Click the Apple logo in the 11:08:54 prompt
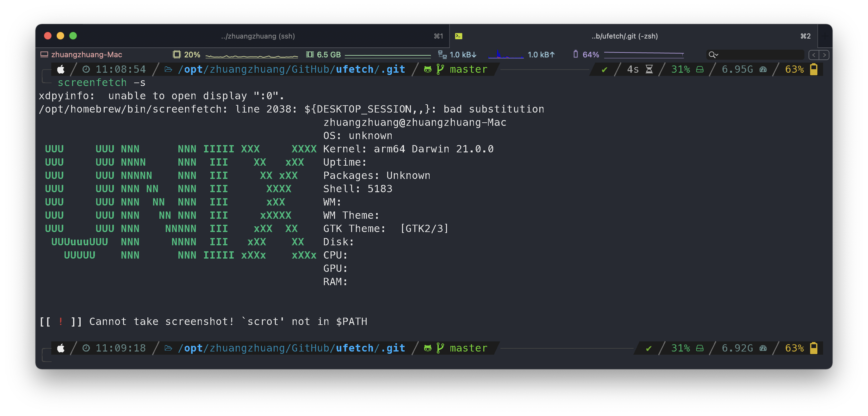Image resolution: width=868 pixels, height=416 pixels. pos(61,69)
